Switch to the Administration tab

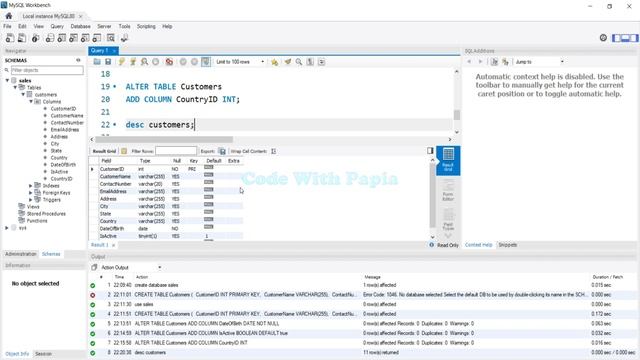[x=20, y=254]
